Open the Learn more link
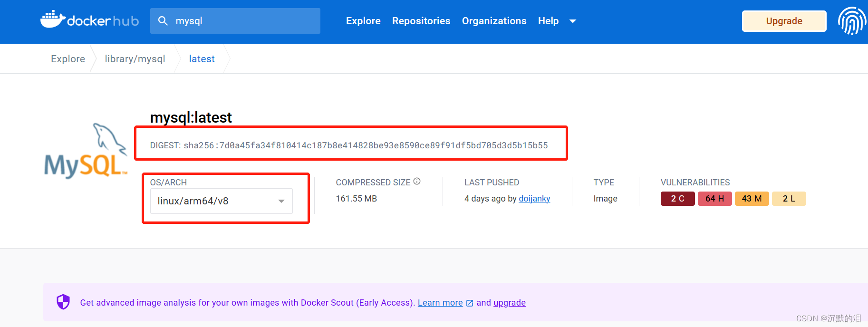This screenshot has width=868, height=327. pos(440,303)
